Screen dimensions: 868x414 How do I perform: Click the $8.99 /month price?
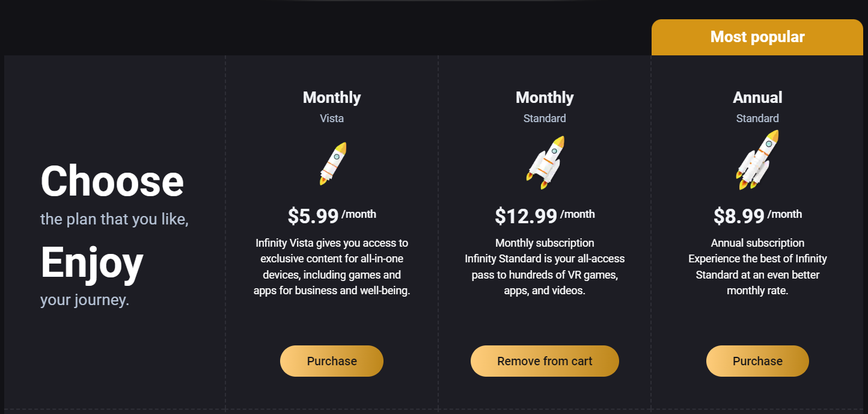pyautogui.click(x=757, y=215)
